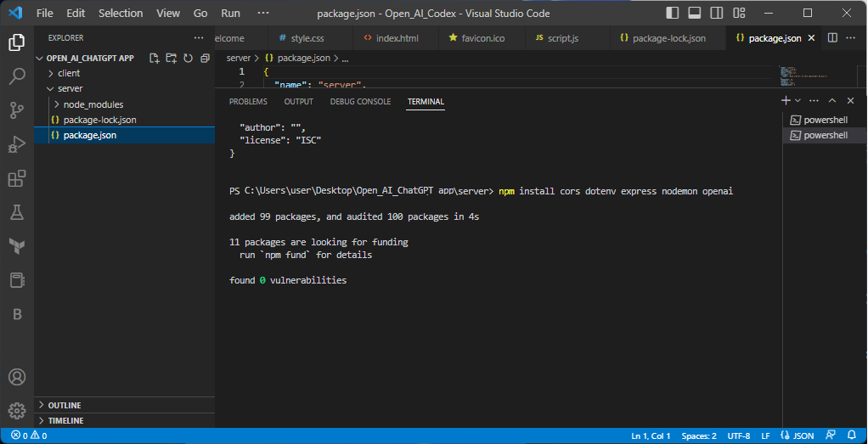Screen dimensions: 868x444
Task: Open the File menu
Action: click(45, 13)
